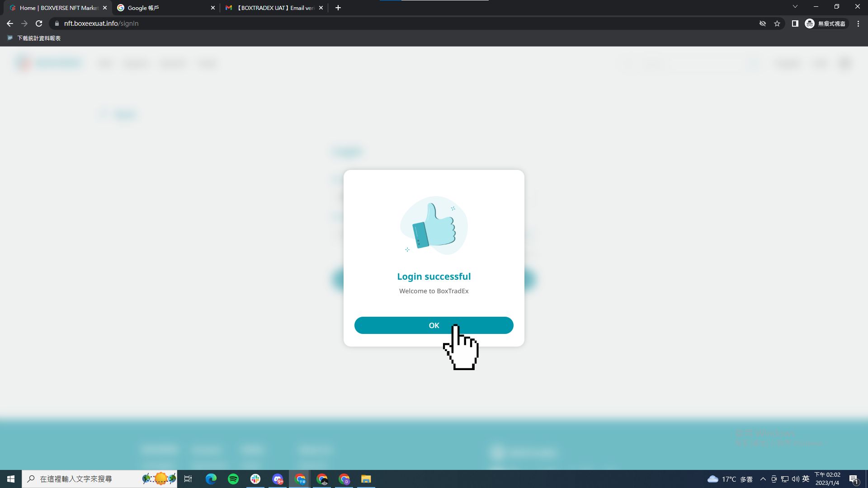This screenshot has width=868, height=488.
Task: Close the Home BOXVERSE NFT Market tab
Action: (x=105, y=8)
